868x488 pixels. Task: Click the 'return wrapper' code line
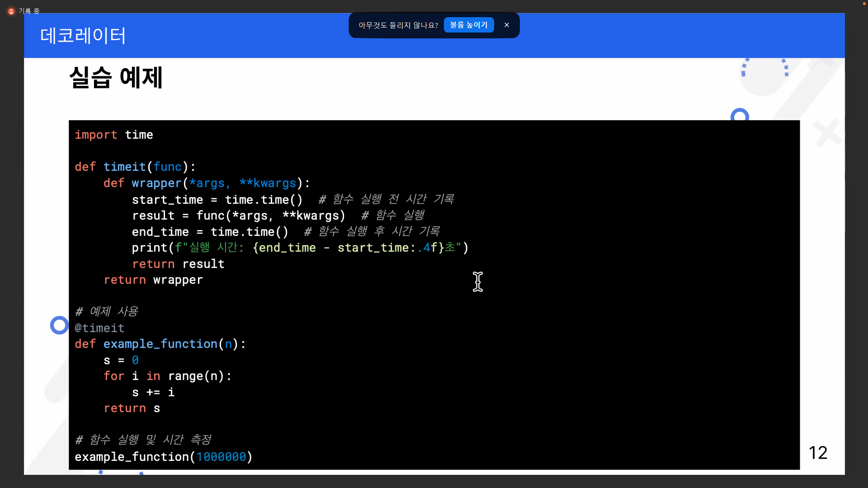tap(153, 280)
